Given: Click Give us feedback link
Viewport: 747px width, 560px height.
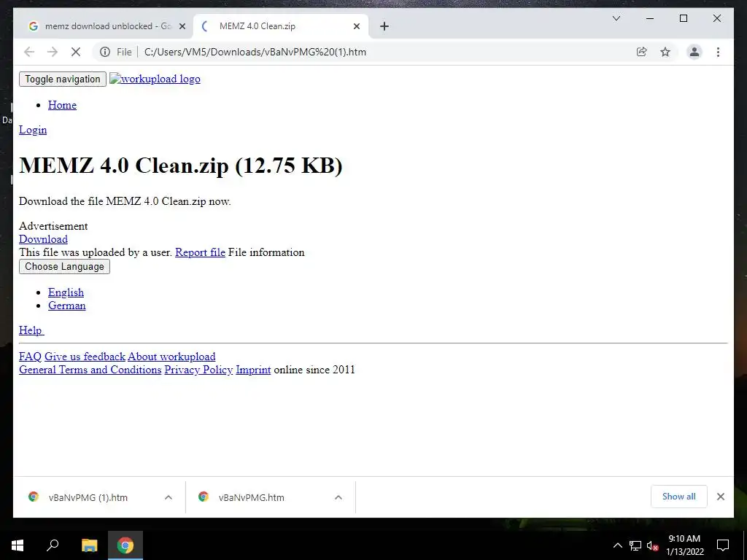Looking at the screenshot, I should [85, 357].
